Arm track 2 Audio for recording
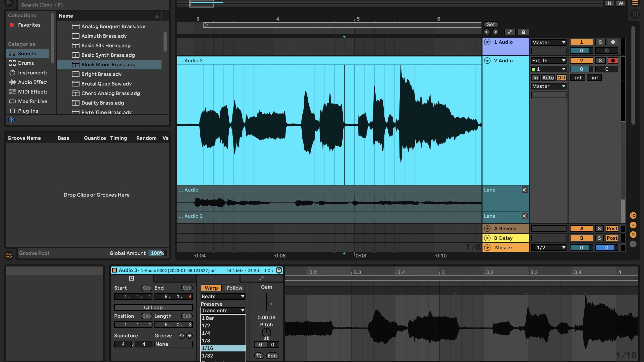 tap(613, 61)
